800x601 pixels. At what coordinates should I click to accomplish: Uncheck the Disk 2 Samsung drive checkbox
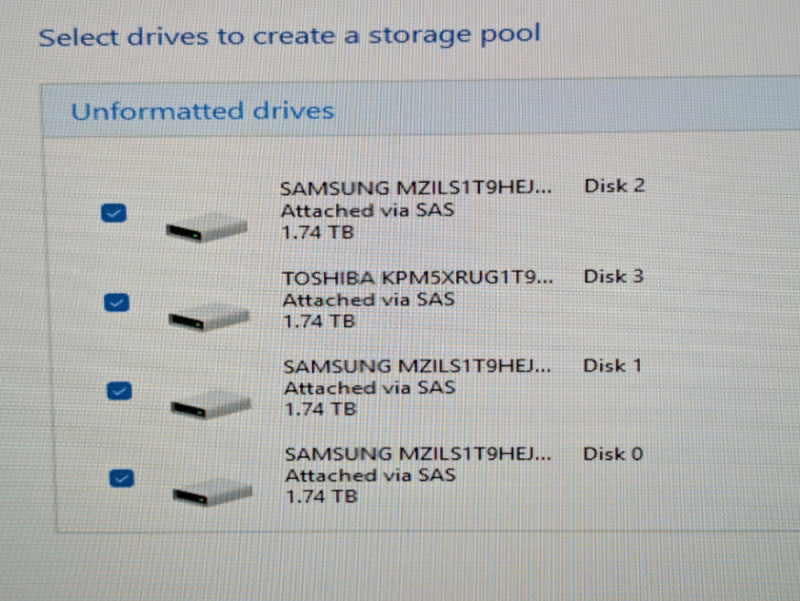[114, 213]
